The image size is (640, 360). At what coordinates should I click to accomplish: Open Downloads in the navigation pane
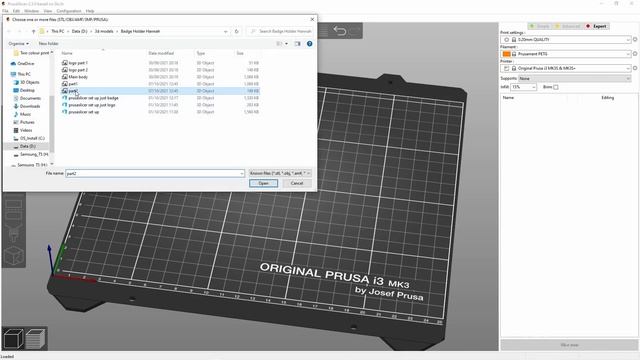pos(30,106)
